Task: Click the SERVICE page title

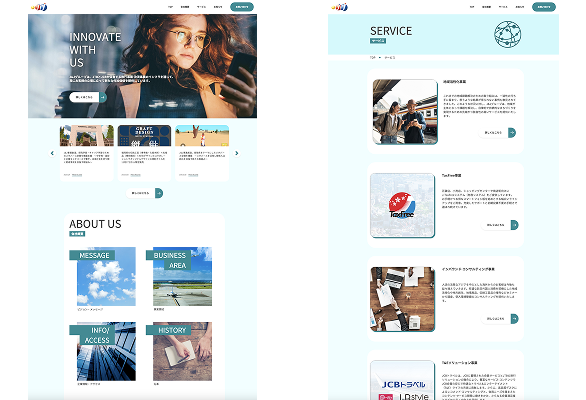Action: point(391,31)
